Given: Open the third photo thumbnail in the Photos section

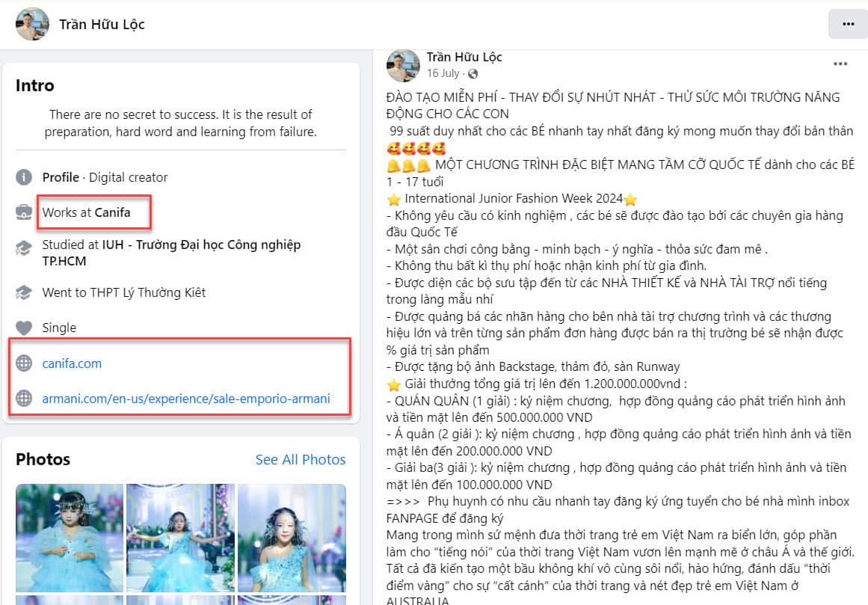Looking at the screenshot, I should [x=292, y=538].
